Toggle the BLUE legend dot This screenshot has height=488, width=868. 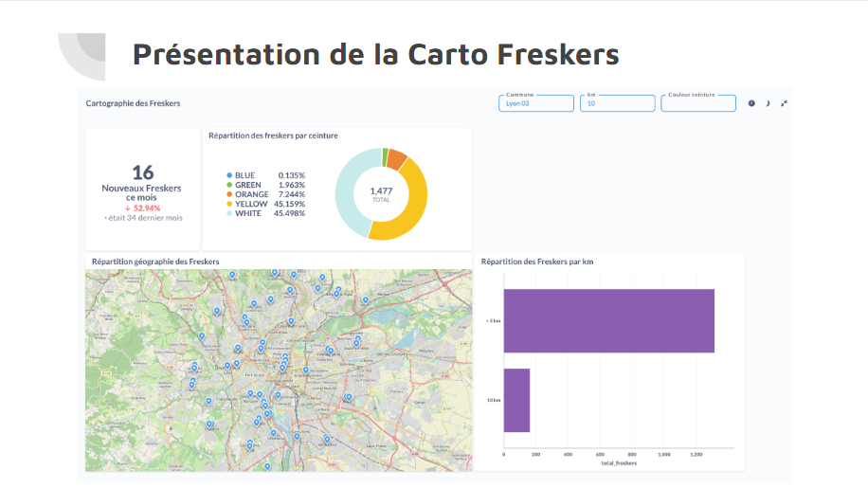229,175
